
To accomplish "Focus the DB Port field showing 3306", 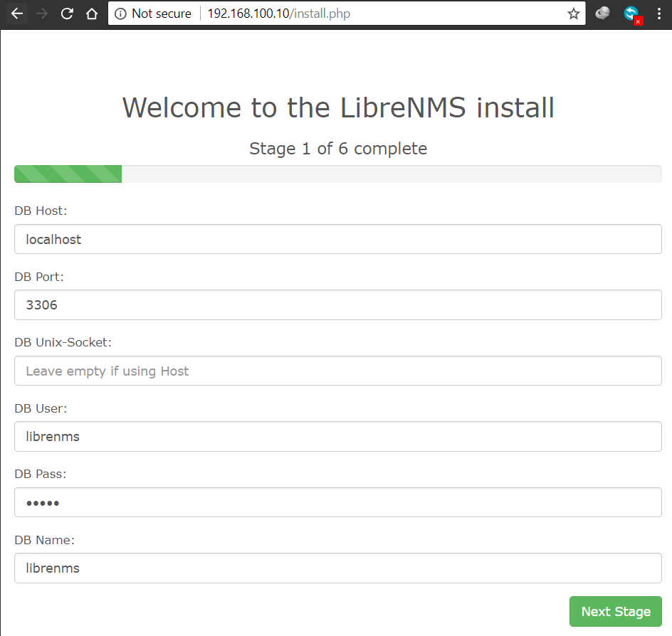I will point(337,305).
